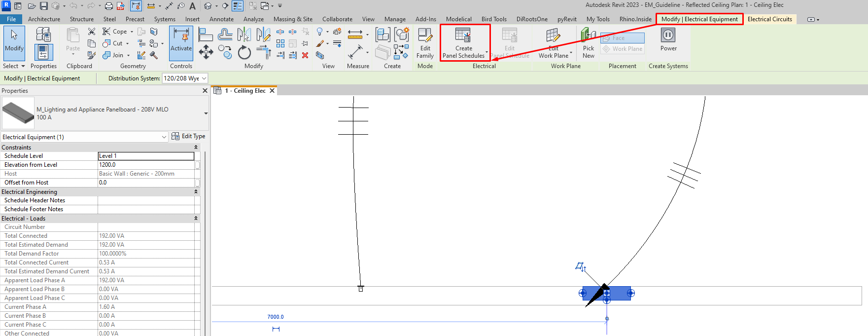Collapse the Electrical - Loads section
The height and width of the screenshot is (336, 868).
click(x=196, y=218)
